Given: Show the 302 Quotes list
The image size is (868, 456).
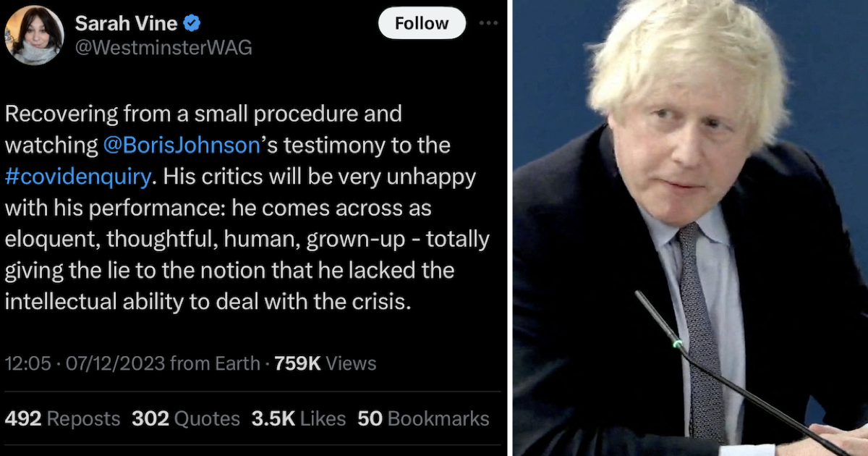Looking at the screenshot, I should coord(186,418).
